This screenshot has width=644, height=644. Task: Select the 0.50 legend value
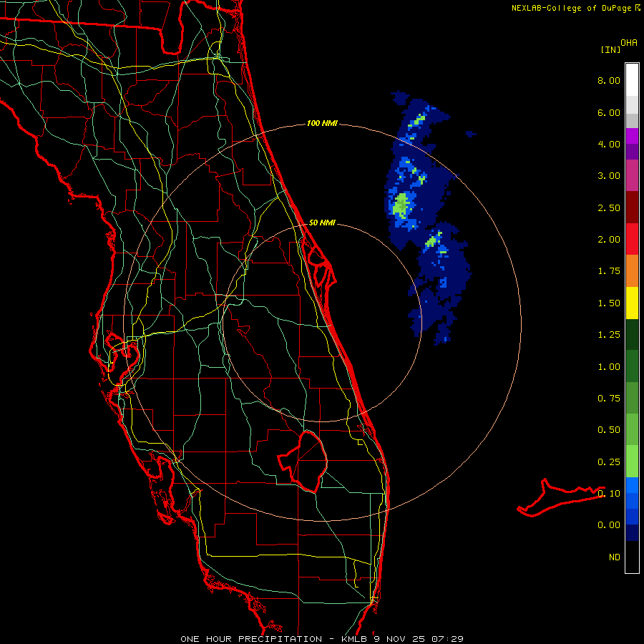609,430
